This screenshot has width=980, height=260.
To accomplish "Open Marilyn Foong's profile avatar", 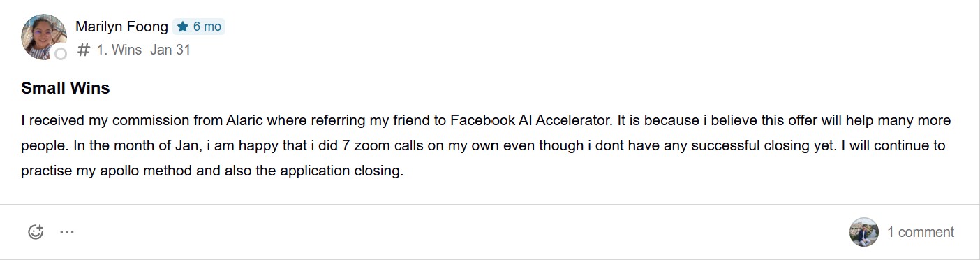I will pos(44,36).
